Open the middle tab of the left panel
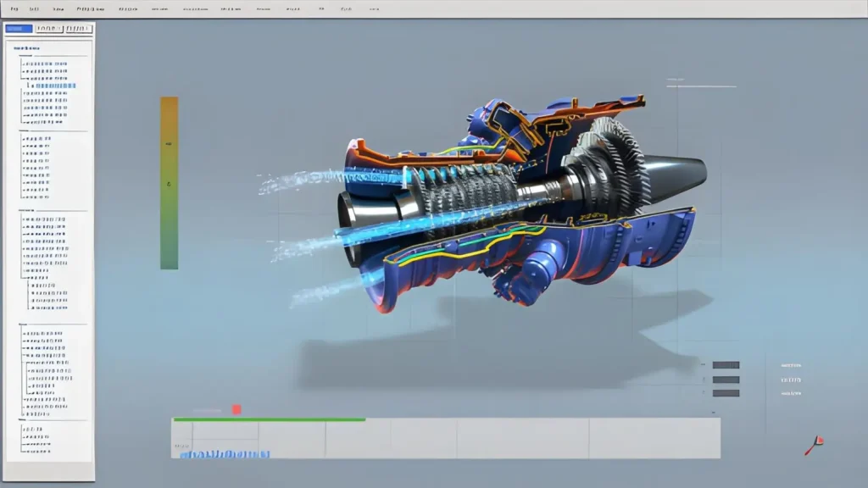 [x=48, y=28]
